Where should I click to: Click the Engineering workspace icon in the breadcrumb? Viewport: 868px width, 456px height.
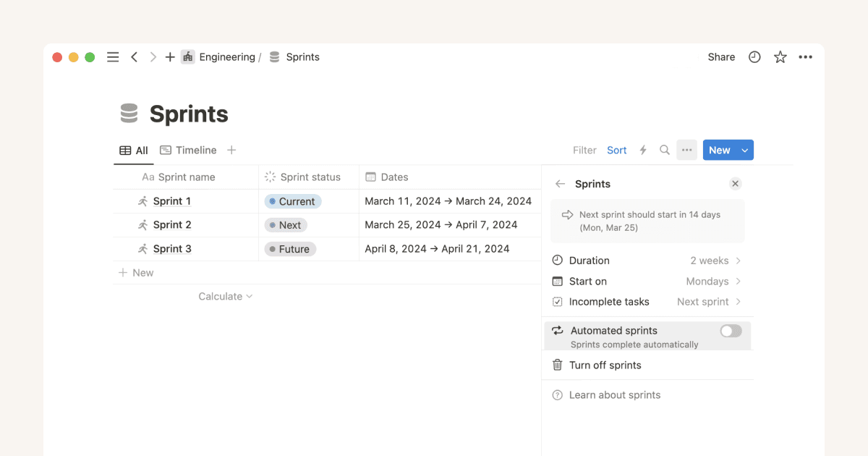187,56
